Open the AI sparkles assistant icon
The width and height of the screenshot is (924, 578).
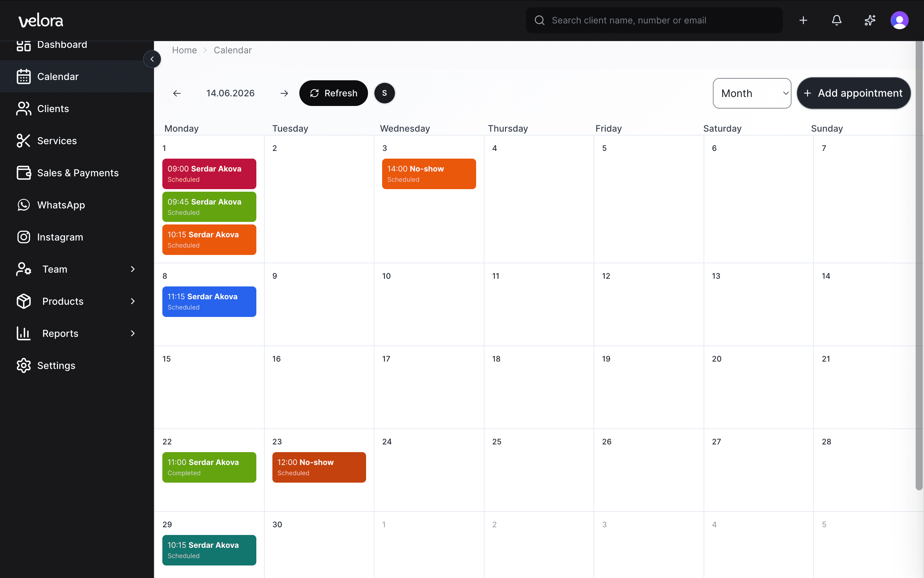click(869, 20)
